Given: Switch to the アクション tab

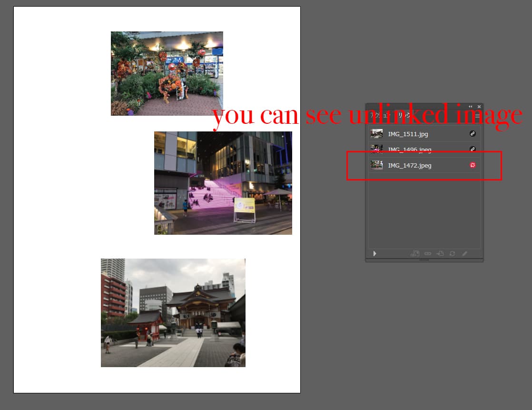Looking at the screenshot, I should pyautogui.click(x=381, y=115).
